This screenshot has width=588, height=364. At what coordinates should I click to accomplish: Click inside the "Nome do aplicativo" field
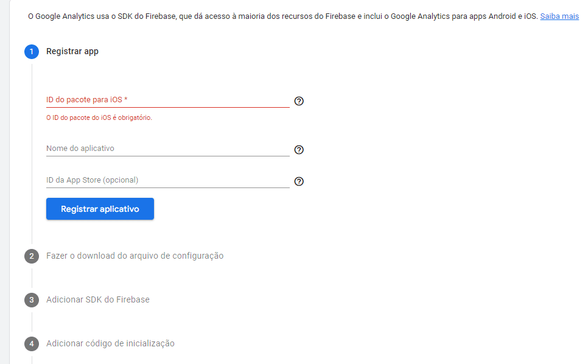(164, 148)
